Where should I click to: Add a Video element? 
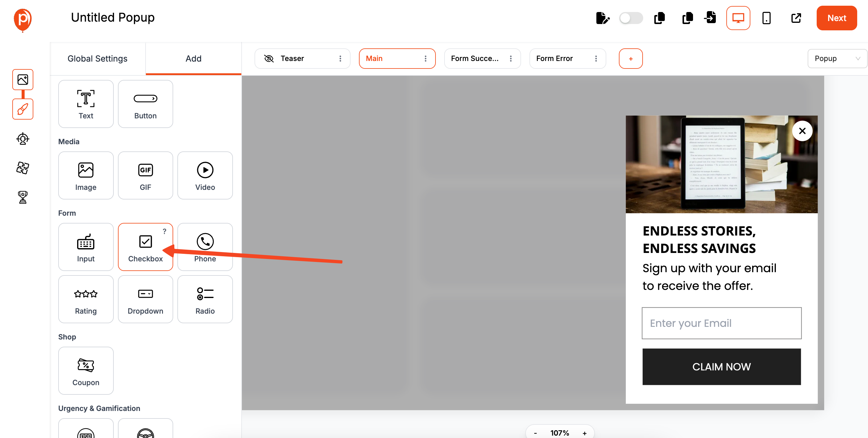tap(205, 175)
